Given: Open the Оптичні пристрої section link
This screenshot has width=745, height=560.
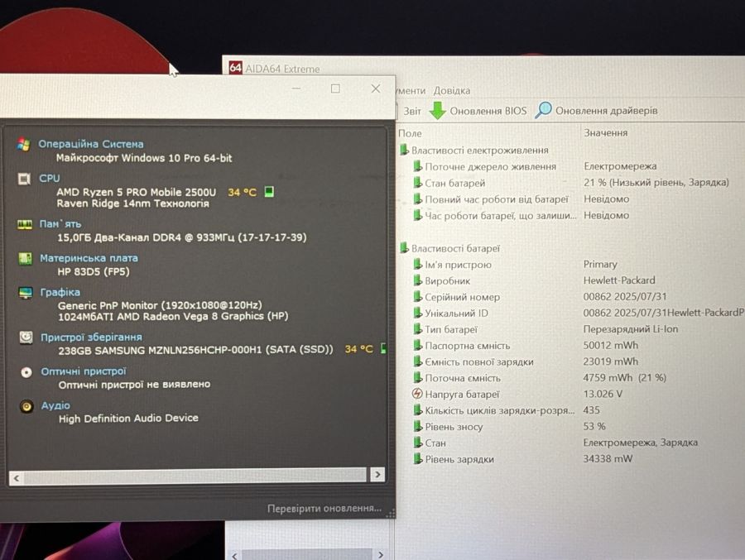Looking at the screenshot, I should click(84, 371).
